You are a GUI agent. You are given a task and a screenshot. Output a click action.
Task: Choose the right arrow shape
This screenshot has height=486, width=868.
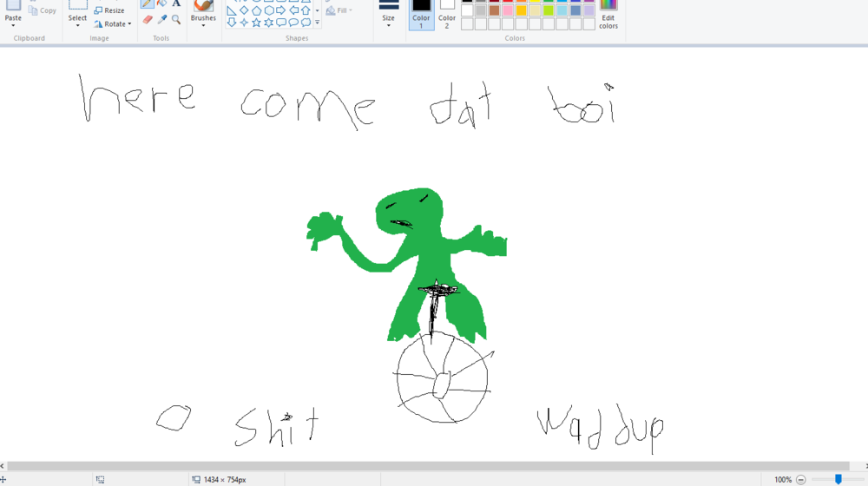click(281, 10)
